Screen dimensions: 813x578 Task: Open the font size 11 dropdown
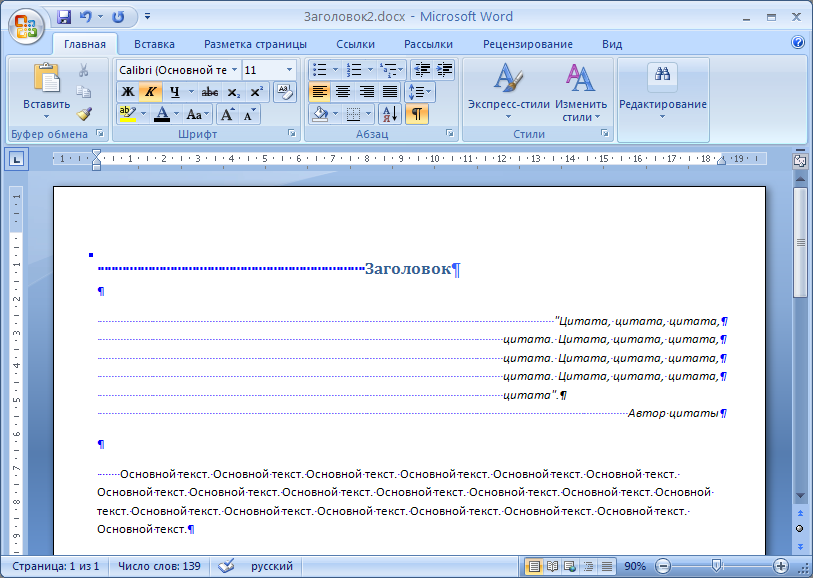click(x=290, y=70)
